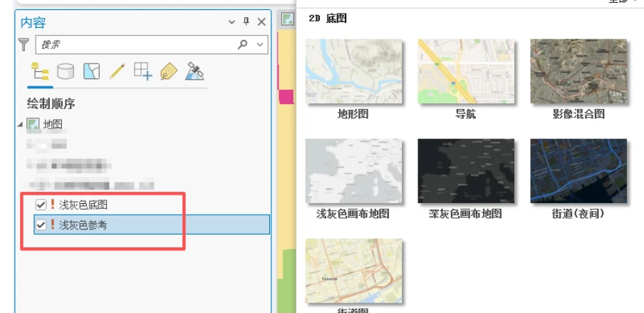Open the search box dropdown arrow

(x=259, y=44)
